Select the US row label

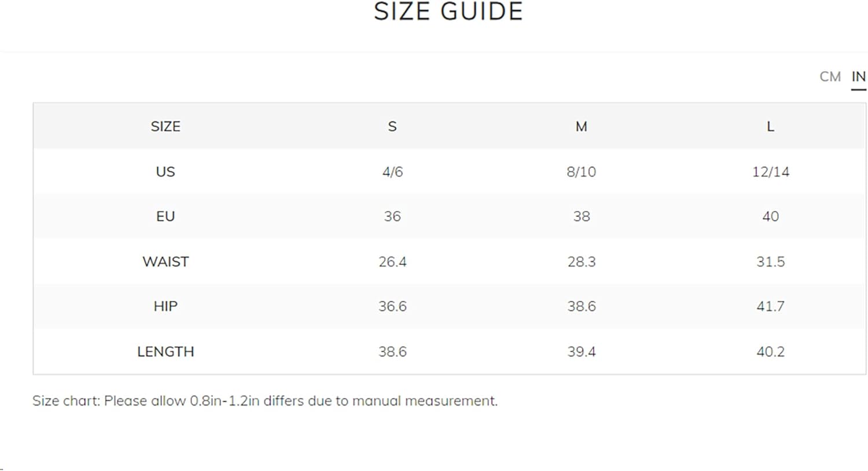pos(165,171)
